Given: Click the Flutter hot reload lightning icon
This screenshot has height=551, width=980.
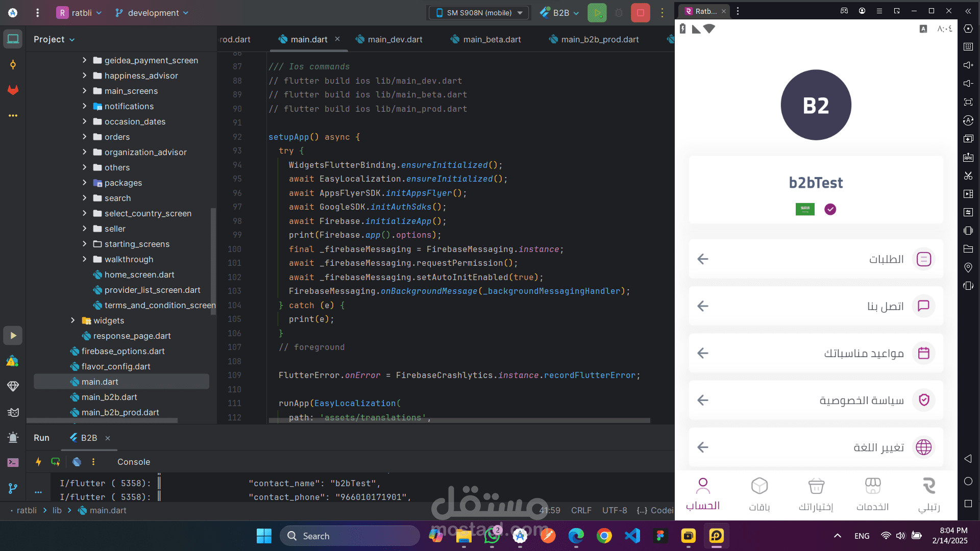Looking at the screenshot, I should click(x=38, y=462).
